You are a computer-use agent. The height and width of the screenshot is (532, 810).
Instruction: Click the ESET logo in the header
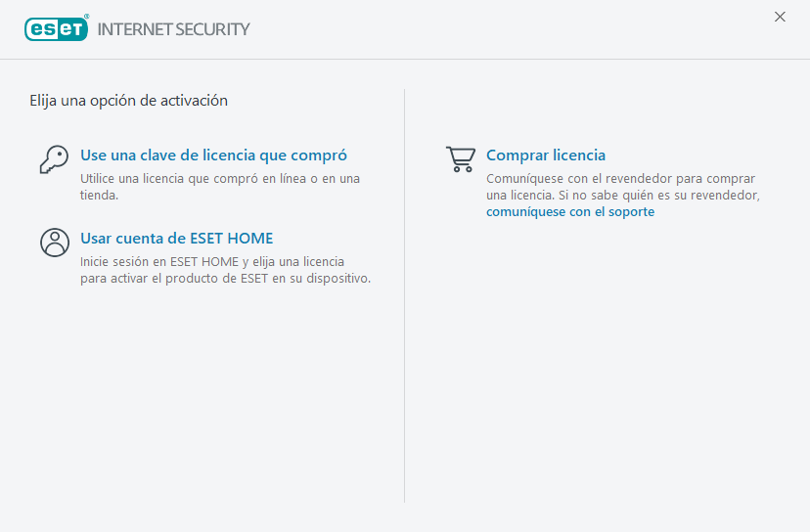pos(56,29)
